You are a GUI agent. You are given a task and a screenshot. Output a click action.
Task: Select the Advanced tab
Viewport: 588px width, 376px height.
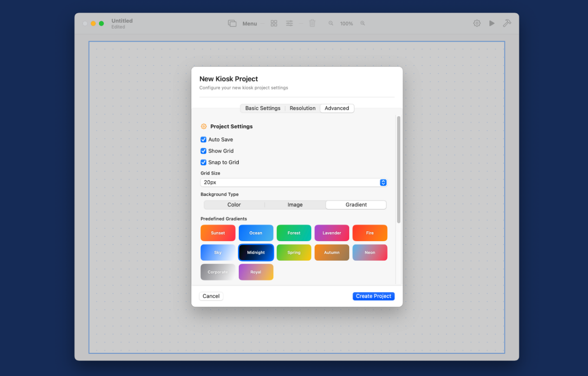(337, 108)
